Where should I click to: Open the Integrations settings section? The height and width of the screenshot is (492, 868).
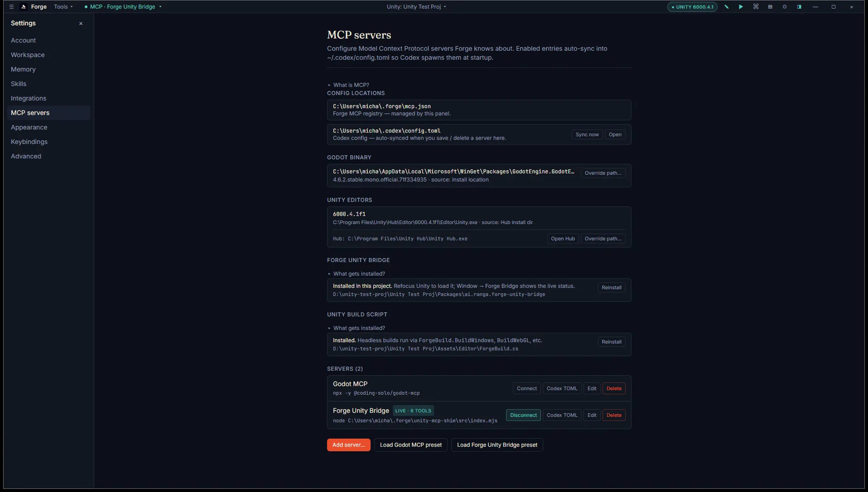pos(49,98)
